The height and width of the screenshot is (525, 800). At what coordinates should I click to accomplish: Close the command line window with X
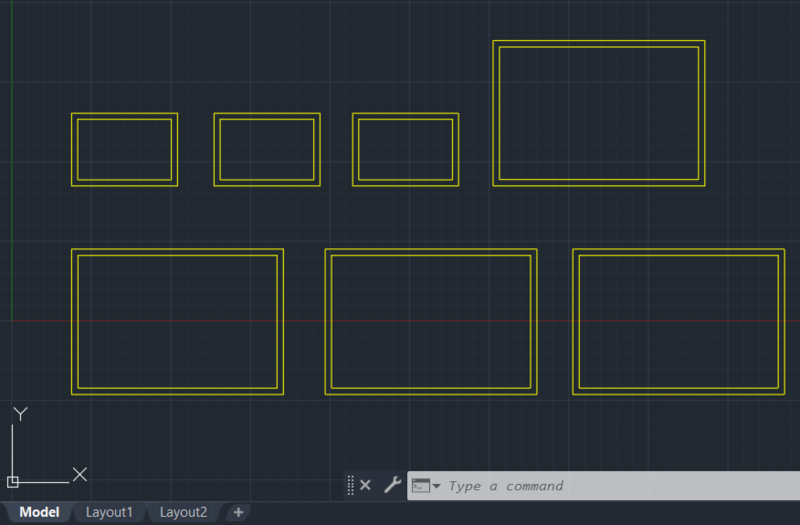click(x=365, y=485)
